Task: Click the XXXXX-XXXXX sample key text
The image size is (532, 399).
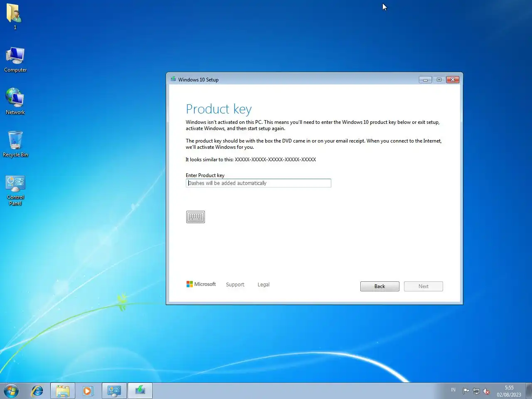Action: point(275,160)
